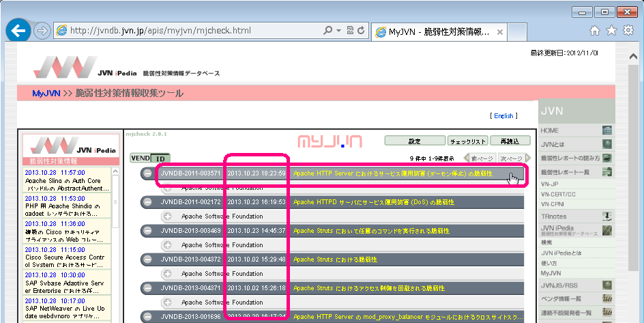Expand Apache Software Foundation under JVNDB-2011-002172

click(168, 216)
